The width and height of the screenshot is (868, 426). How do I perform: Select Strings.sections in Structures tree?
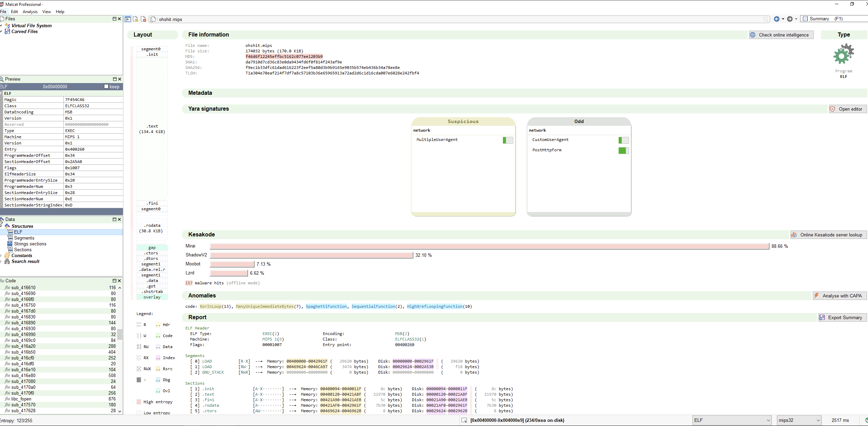tap(30, 244)
